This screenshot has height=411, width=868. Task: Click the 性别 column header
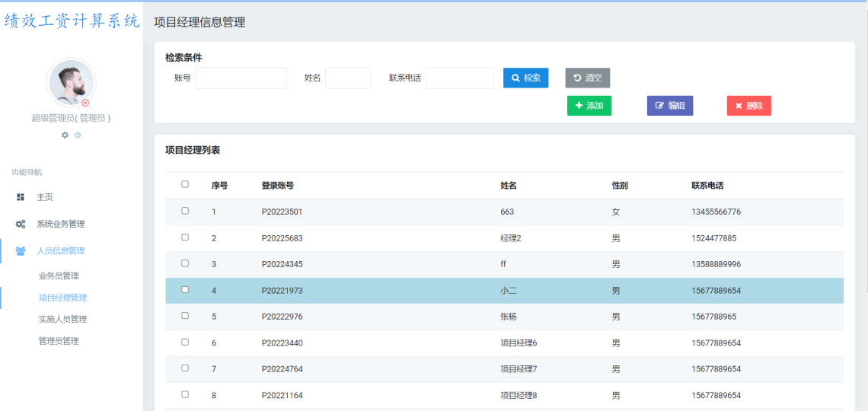(620, 186)
